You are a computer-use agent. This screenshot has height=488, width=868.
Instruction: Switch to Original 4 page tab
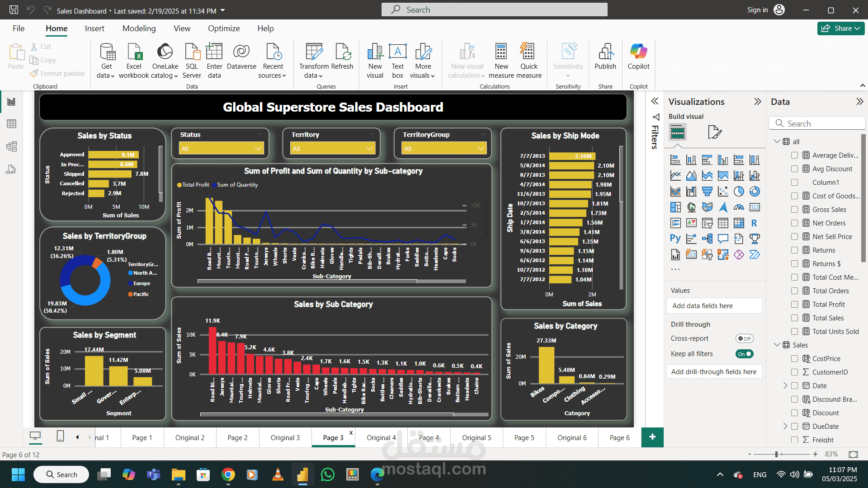click(x=381, y=437)
